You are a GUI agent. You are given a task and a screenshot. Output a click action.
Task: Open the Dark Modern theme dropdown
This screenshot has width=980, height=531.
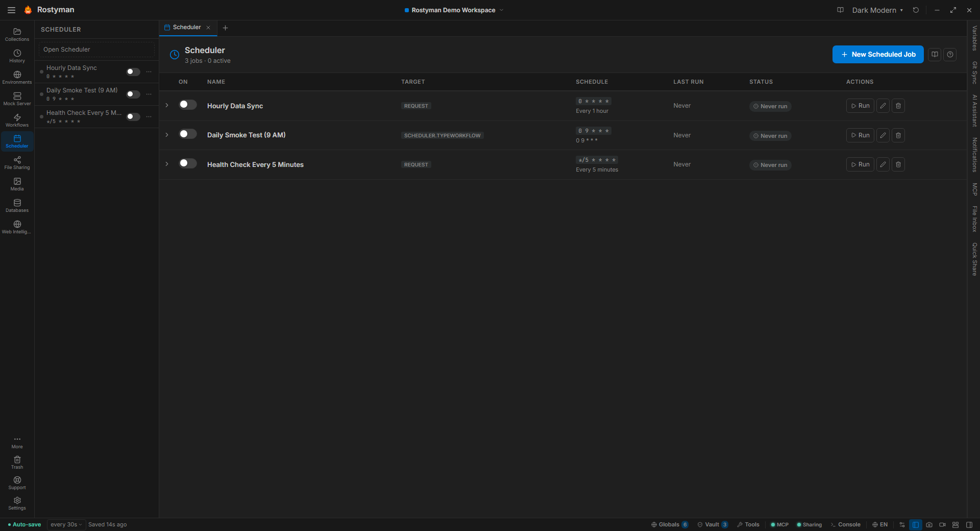pyautogui.click(x=877, y=10)
